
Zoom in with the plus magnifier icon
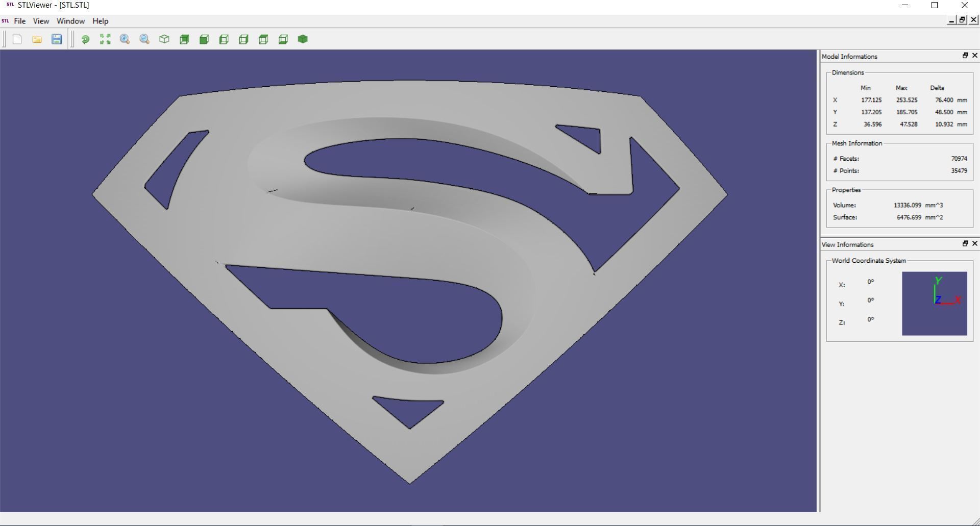click(125, 39)
